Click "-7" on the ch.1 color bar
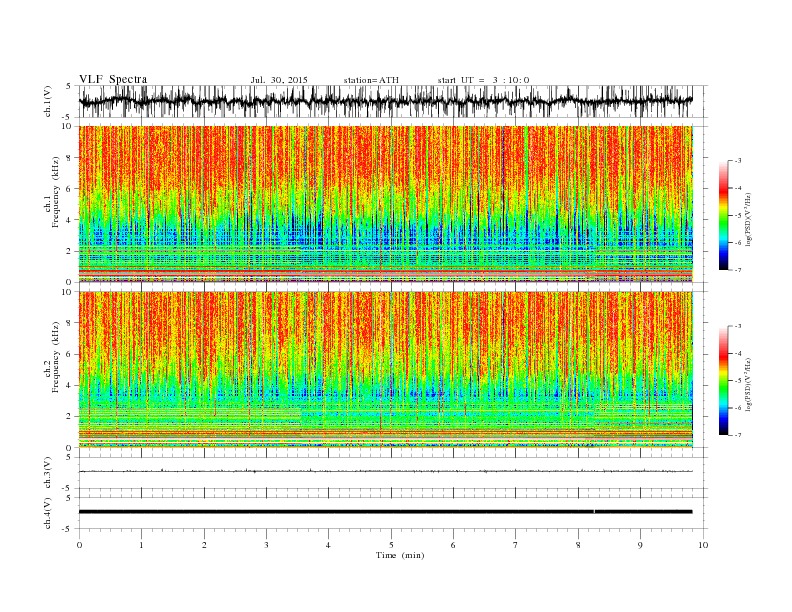The width and height of the screenshot is (792, 612). tap(738, 270)
